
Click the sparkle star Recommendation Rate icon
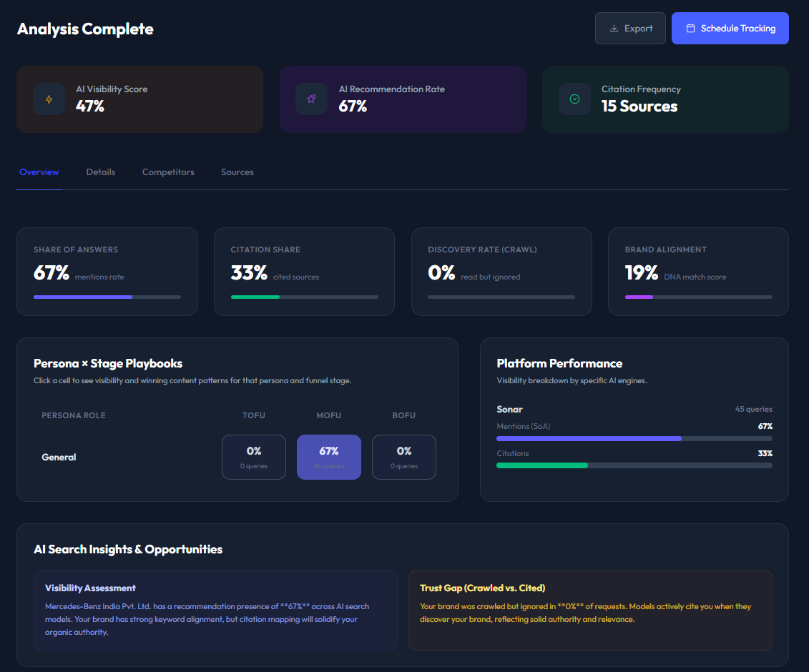pyautogui.click(x=312, y=99)
